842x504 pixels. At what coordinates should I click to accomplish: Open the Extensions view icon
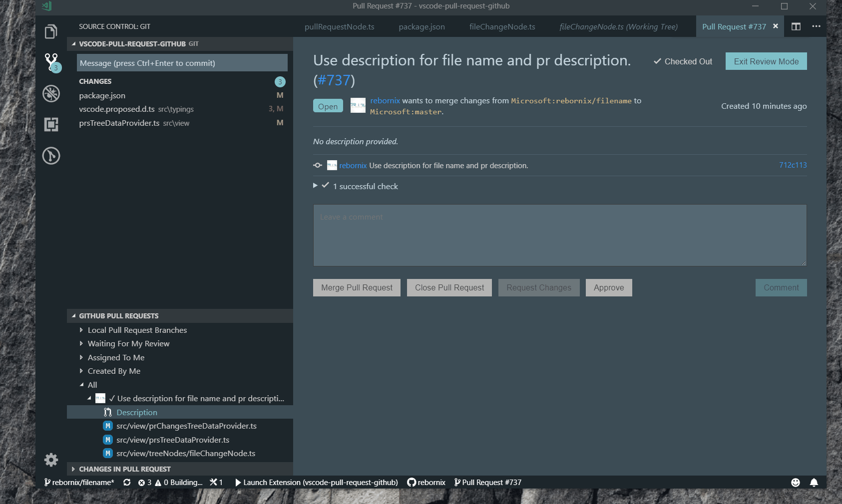point(50,124)
